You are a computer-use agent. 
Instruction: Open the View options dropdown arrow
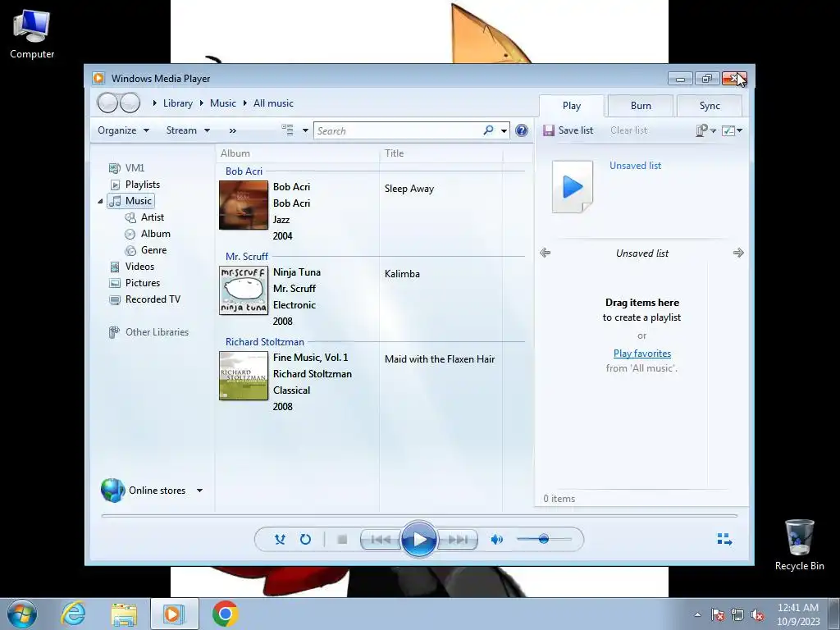point(305,130)
